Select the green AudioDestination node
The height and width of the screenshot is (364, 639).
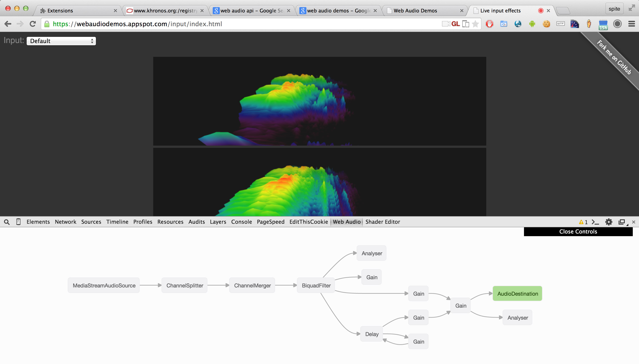point(517,293)
